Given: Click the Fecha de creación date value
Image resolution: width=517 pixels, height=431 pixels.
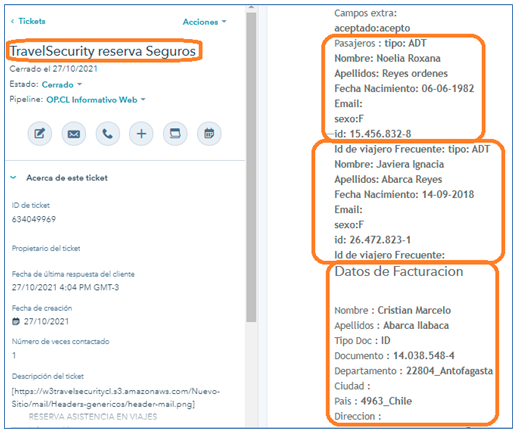Looking at the screenshot, I should coord(46,321).
